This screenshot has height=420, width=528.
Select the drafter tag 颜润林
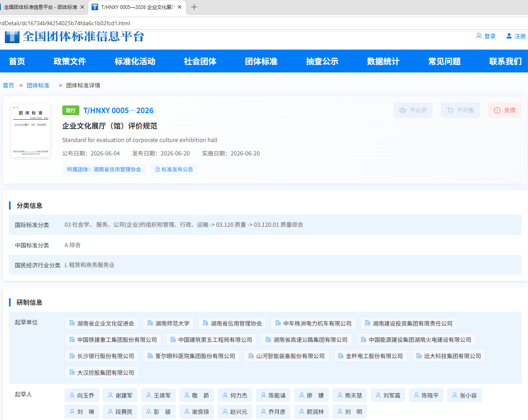[x=311, y=412]
